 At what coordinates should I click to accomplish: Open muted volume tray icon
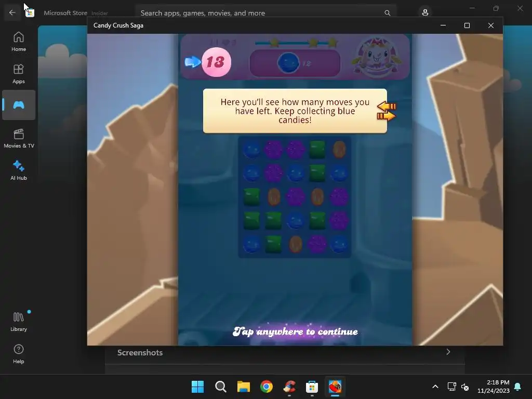click(x=465, y=387)
